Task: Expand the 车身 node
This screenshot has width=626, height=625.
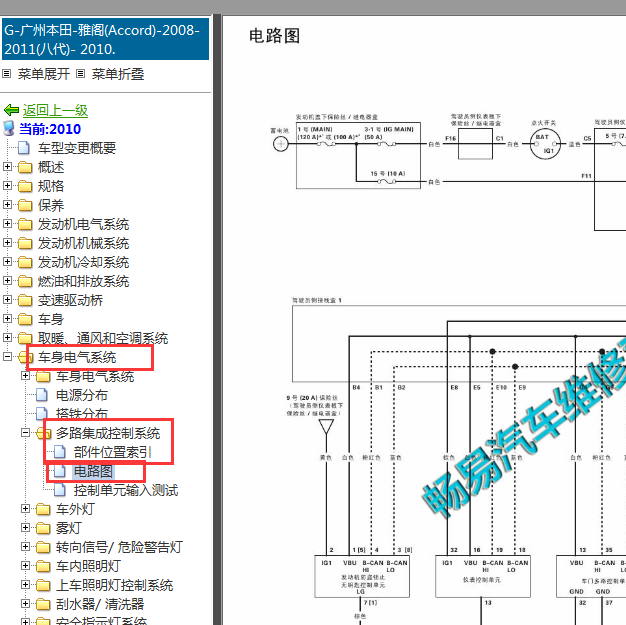Action: (7, 318)
